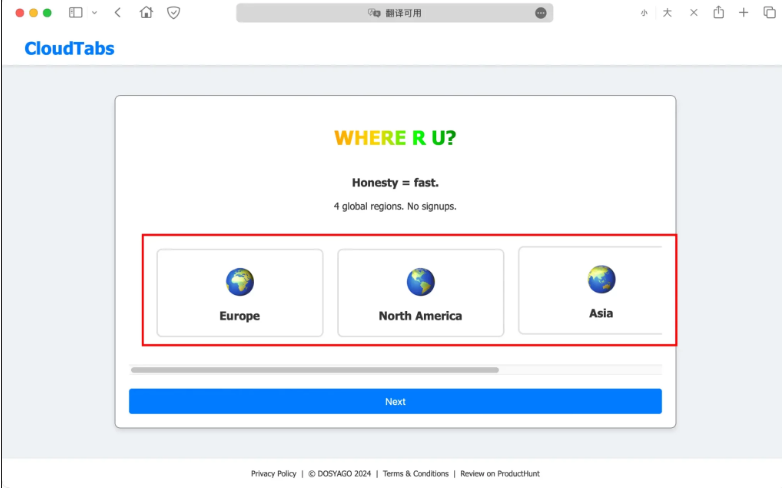
Task: Click the X stop loading button
Action: pyautogui.click(x=693, y=13)
